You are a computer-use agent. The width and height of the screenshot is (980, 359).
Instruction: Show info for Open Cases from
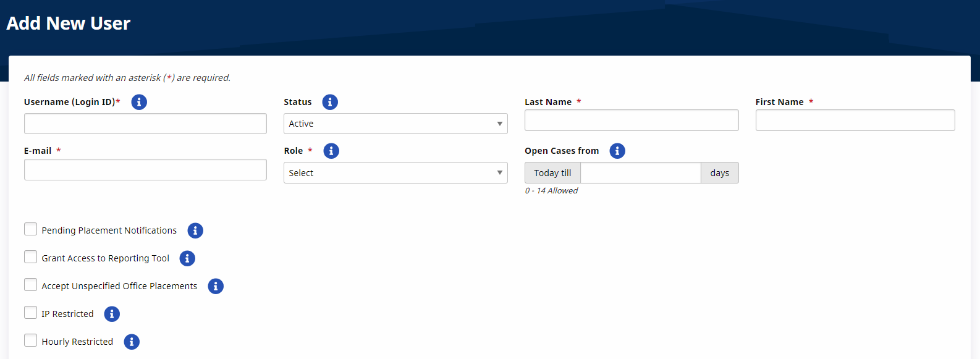pos(617,151)
